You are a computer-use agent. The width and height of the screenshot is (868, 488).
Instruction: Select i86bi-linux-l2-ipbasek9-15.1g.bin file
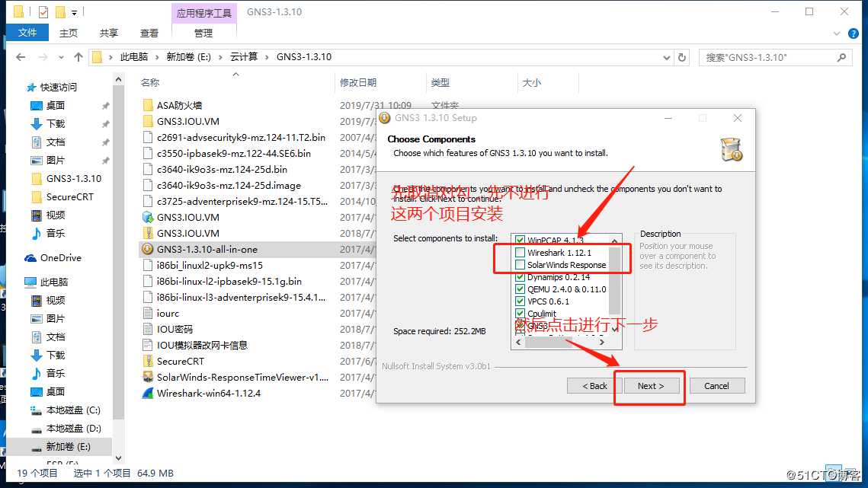click(x=229, y=281)
